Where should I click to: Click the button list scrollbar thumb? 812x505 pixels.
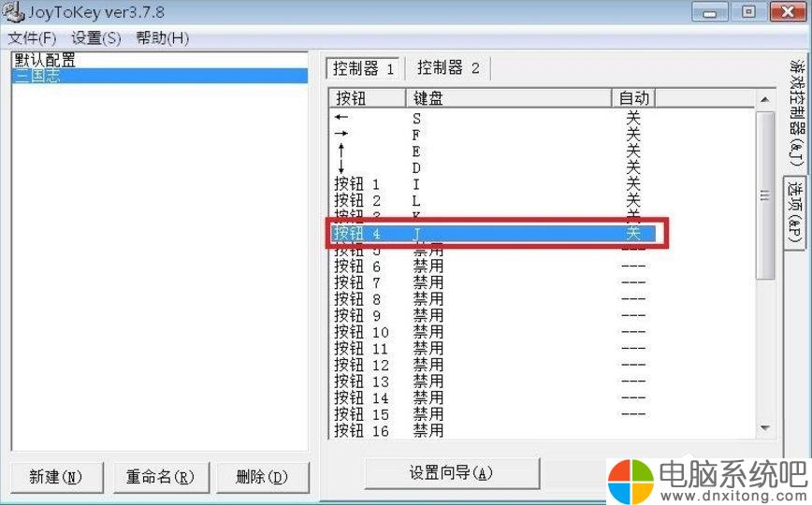tap(765, 195)
